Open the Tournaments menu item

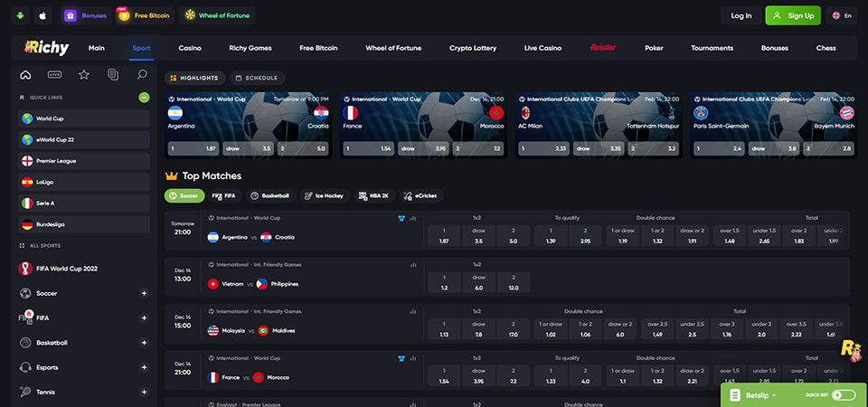click(712, 48)
